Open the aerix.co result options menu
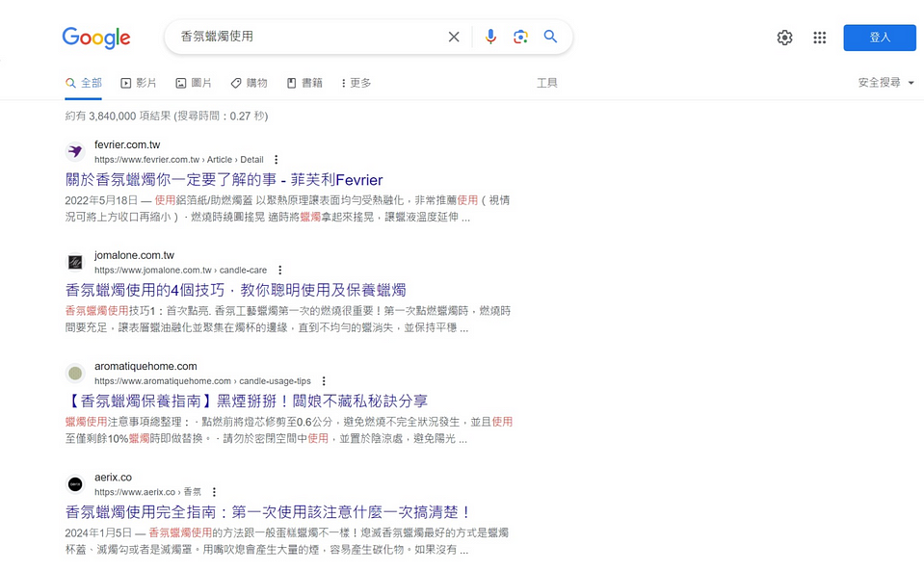924x570 pixels. tap(214, 492)
